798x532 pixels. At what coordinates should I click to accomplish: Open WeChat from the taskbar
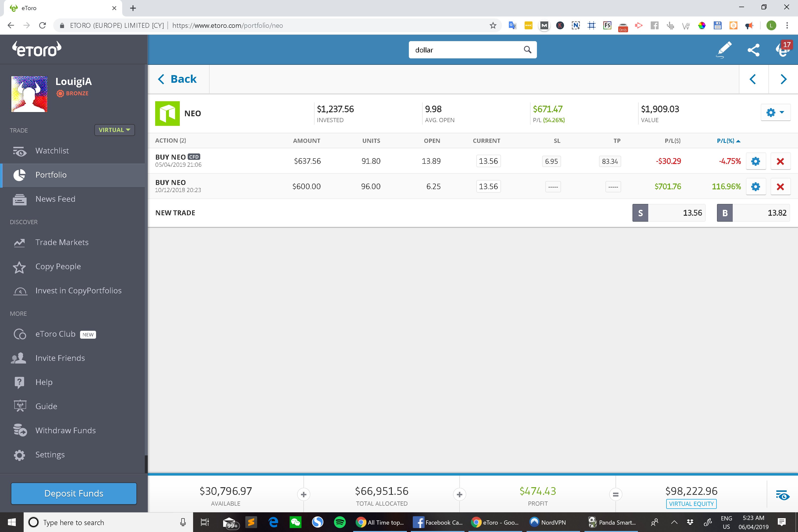pyautogui.click(x=295, y=522)
